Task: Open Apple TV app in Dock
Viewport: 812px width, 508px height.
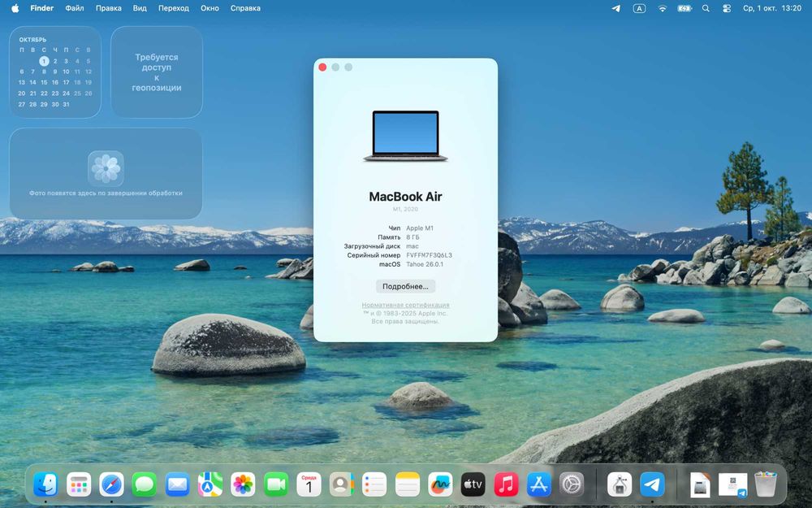Action: point(473,484)
